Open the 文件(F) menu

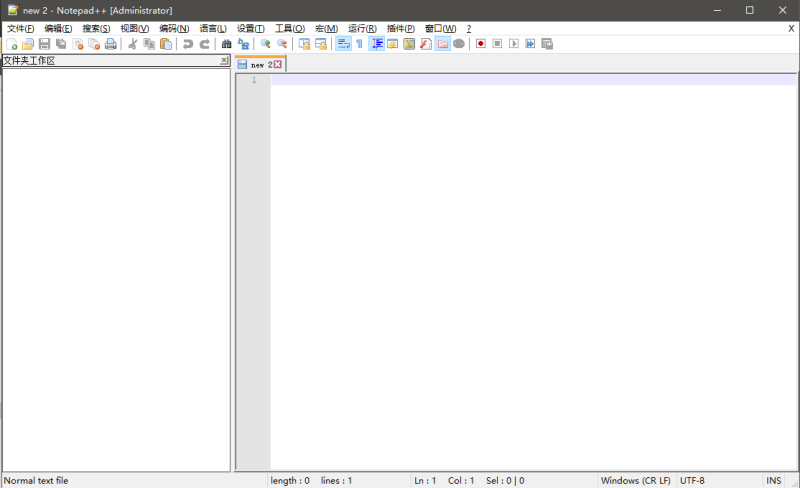20,29
